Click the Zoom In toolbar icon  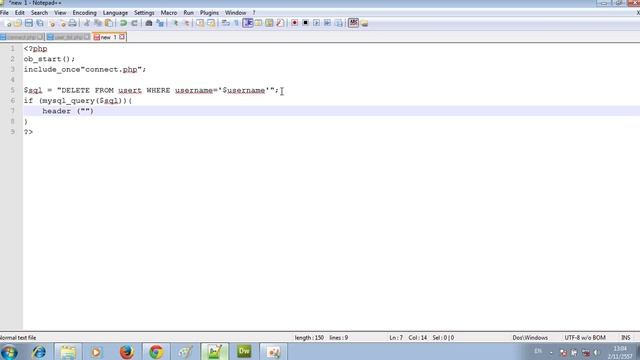point(176,23)
